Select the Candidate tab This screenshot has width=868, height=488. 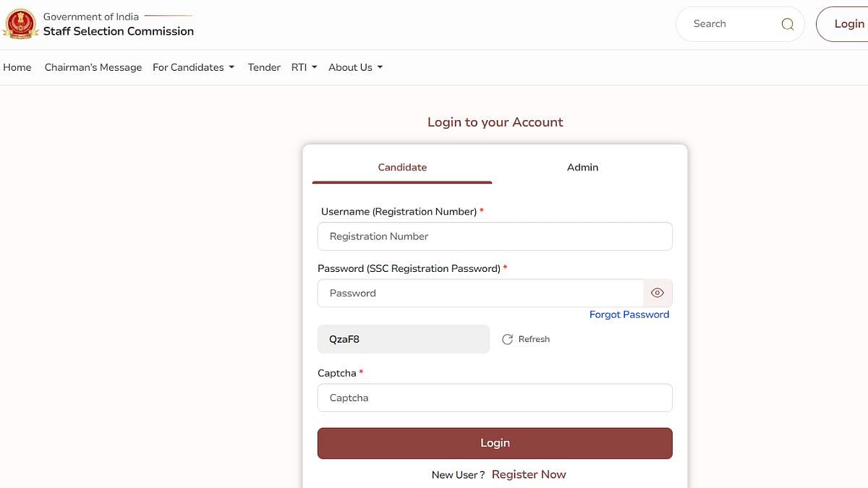402,167
